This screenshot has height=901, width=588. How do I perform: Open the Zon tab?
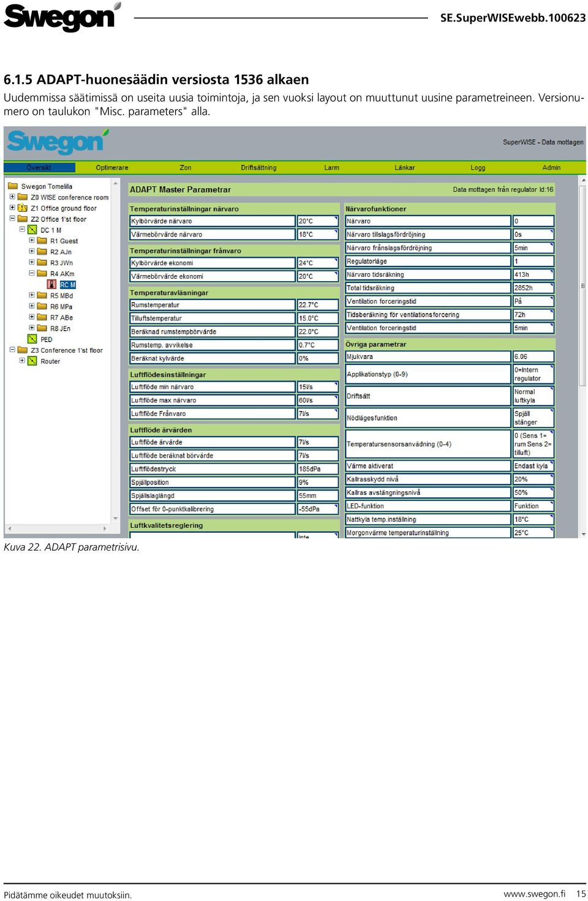[185, 167]
